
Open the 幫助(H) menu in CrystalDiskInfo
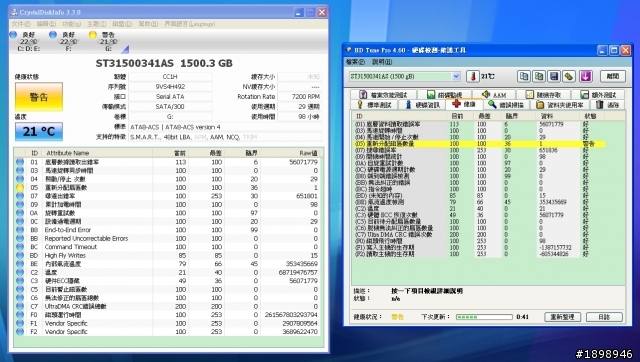point(148,24)
